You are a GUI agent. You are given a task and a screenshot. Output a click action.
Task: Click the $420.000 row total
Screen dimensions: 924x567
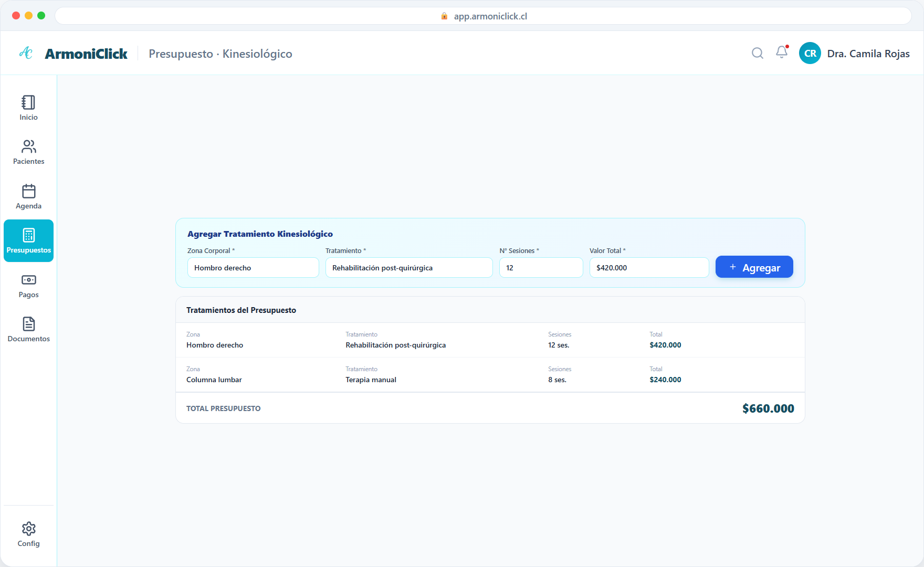pos(665,345)
